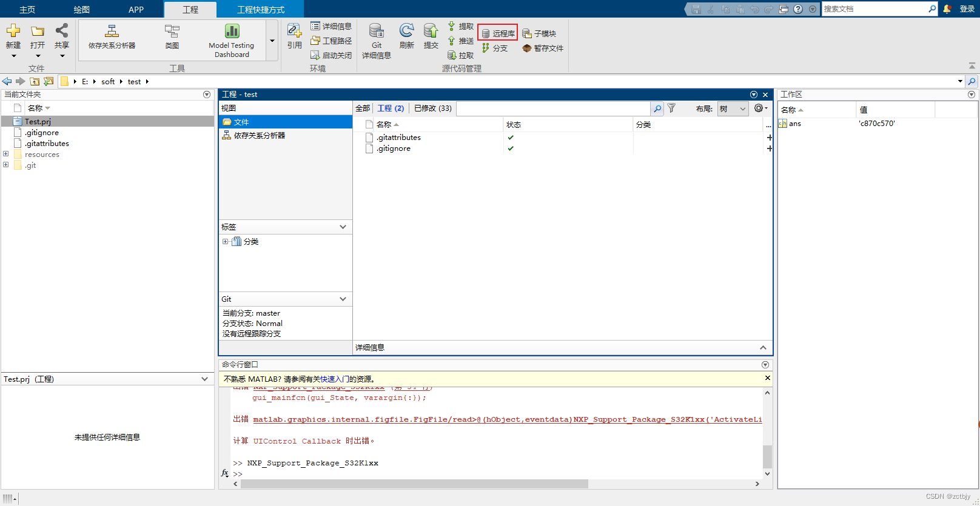Image resolution: width=980 pixels, height=506 pixels.
Task: Click the switch windows icon in quick access toolbar
Action: click(784, 9)
